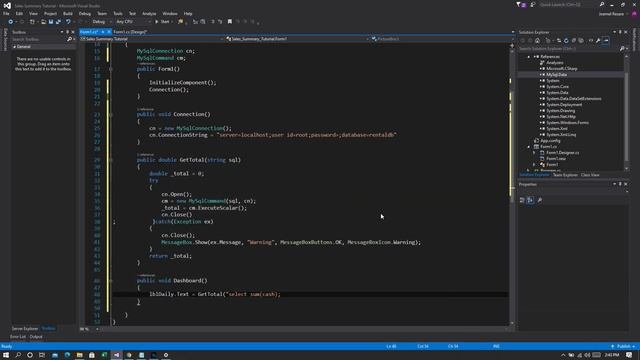Open Task View from the taskbar

[42, 355]
